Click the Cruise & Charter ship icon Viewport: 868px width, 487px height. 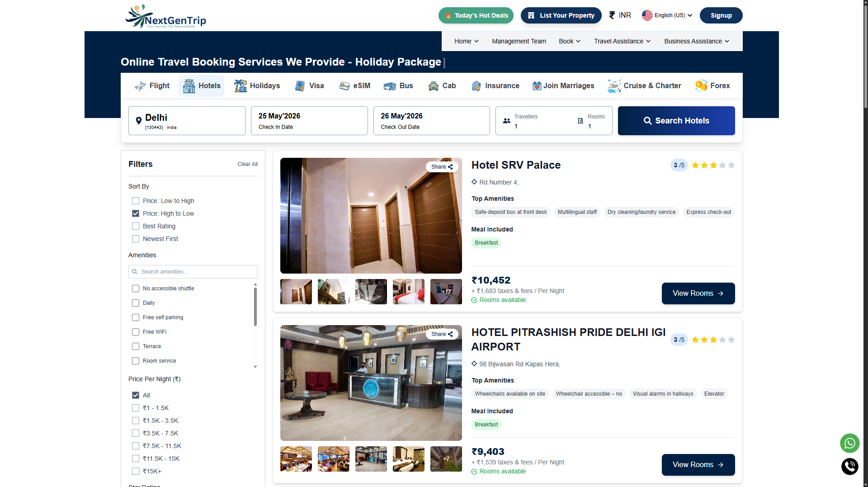[614, 85]
